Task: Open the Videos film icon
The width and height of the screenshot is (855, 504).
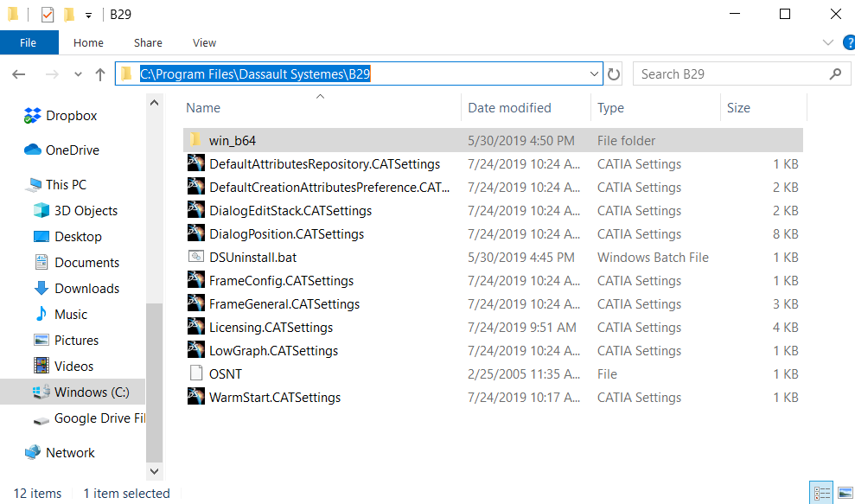Action: [x=41, y=366]
